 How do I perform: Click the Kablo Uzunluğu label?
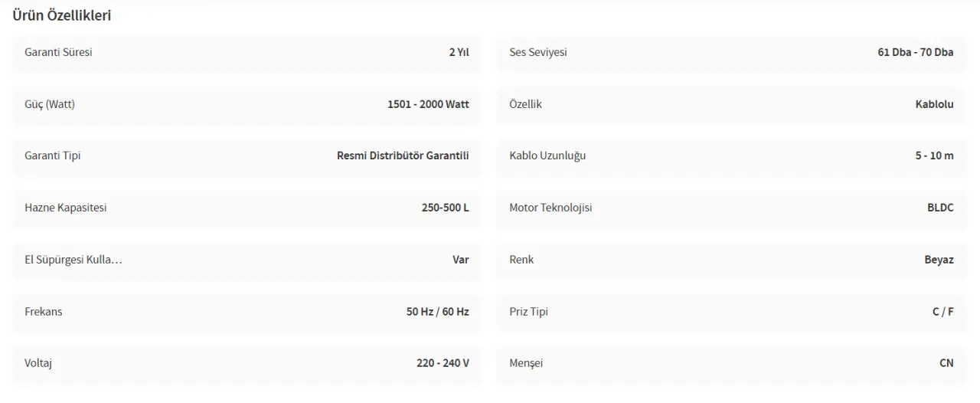click(547, 156)
